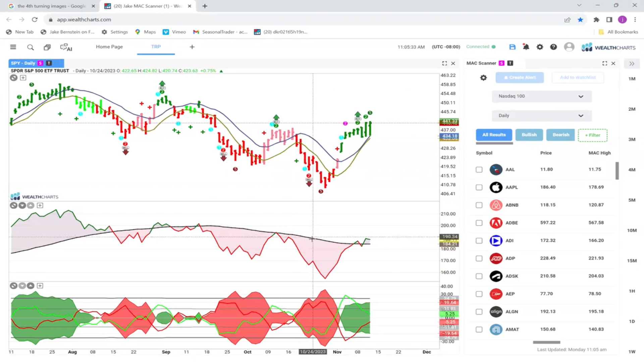Move the middle oscillator pane up
This screenshot has width=644, height=362.
point(31,205)
